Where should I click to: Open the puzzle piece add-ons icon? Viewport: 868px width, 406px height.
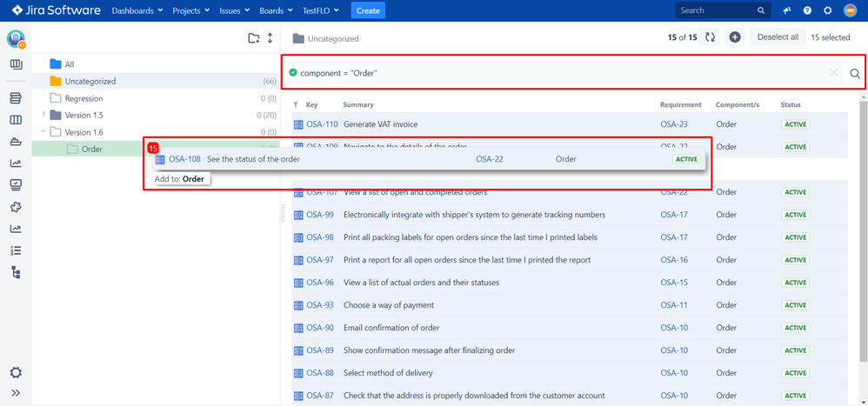pos(16,207)
